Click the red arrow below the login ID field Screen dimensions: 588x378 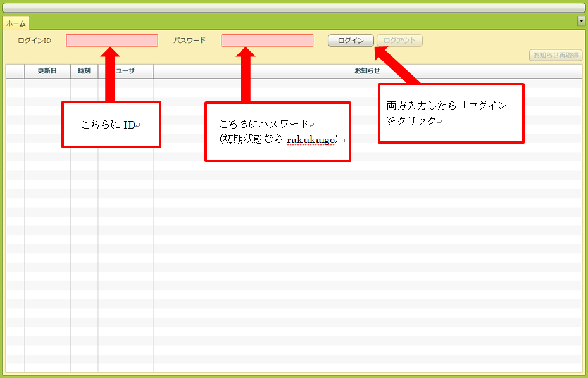110,75
